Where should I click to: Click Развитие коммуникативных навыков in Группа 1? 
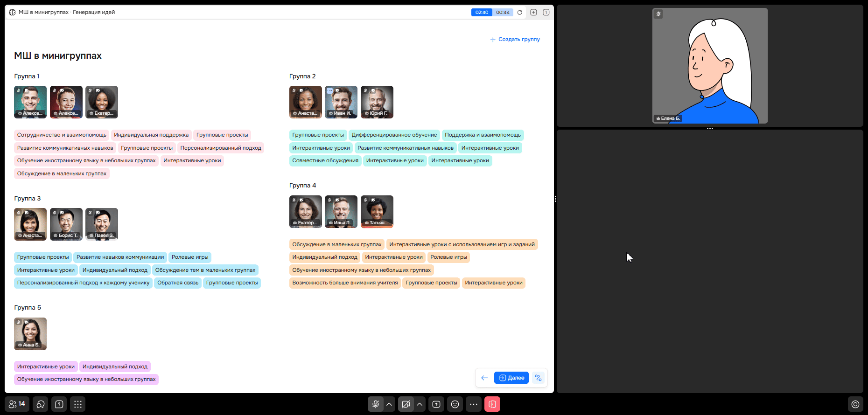[65, 148]
